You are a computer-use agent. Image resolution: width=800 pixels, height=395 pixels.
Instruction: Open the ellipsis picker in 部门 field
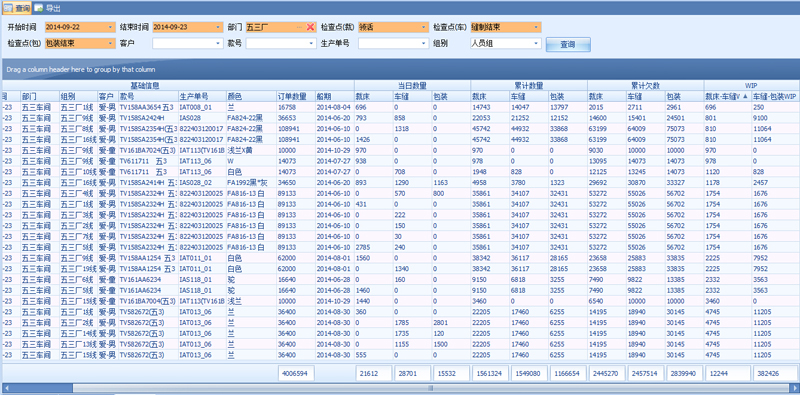299,27
